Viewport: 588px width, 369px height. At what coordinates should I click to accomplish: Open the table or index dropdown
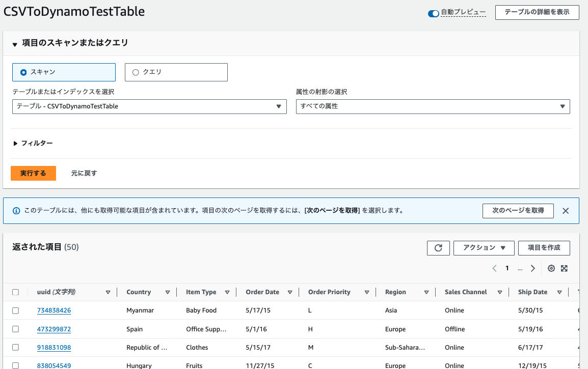coord(149,106)
